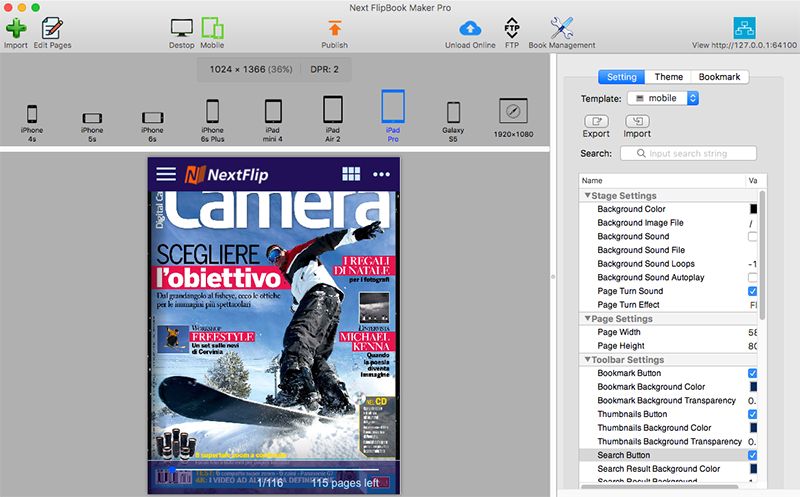800x497 pixels.
Task: Click the network view URL icon
Action: tap(744, 28)
